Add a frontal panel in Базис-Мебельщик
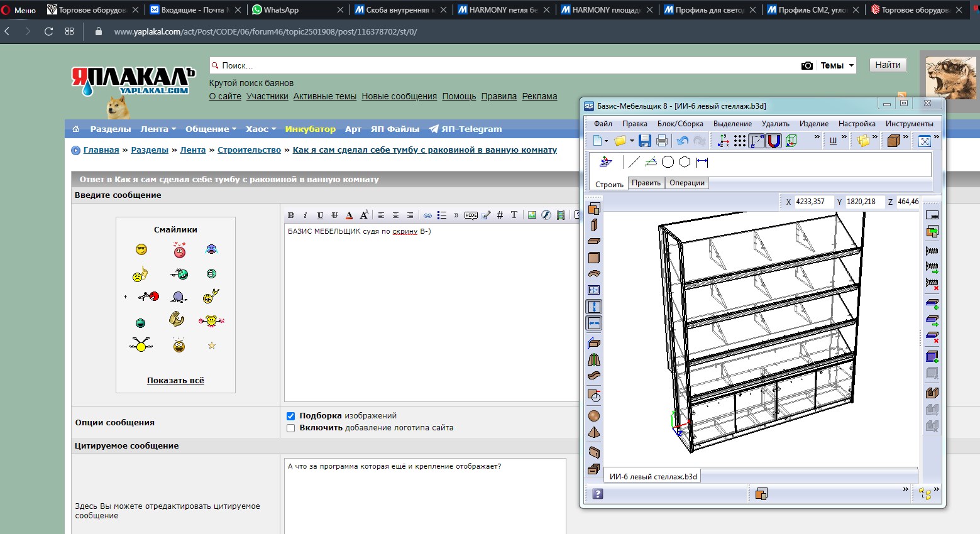The width and height of the screenshot is (980, 534). point(594,258)
